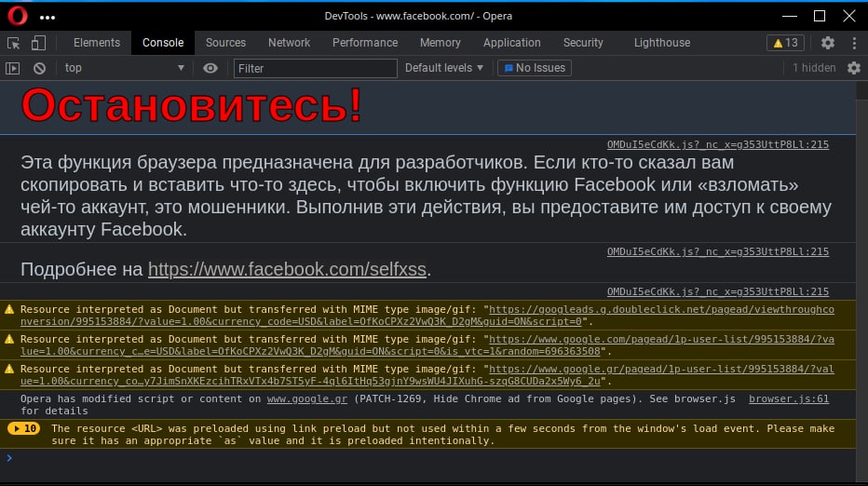The width and height of the screenshot is (868, 486).
Task: Open the browser.js:61 source link
Action: click(789, 398)
